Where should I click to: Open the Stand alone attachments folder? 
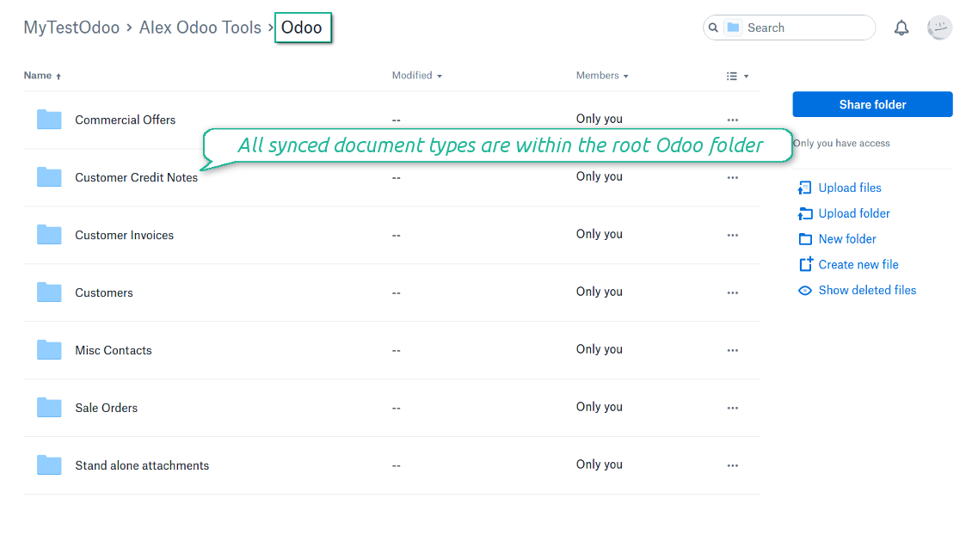point(142,465)
